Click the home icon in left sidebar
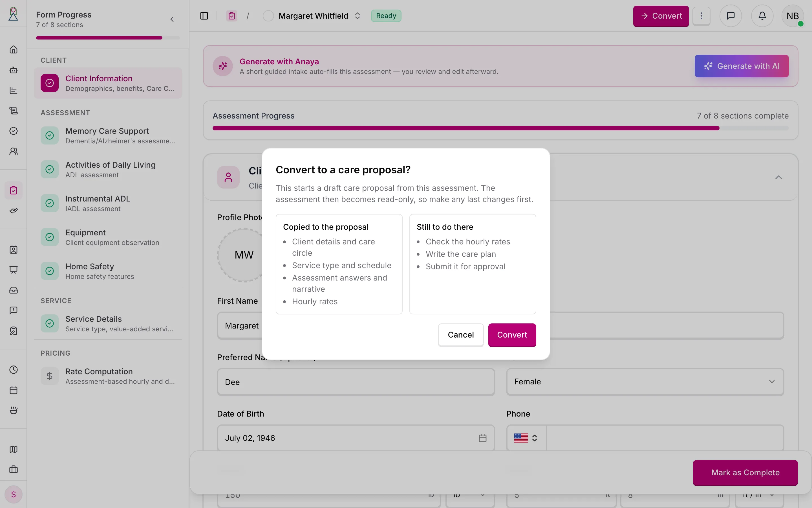 click(14, 50)
